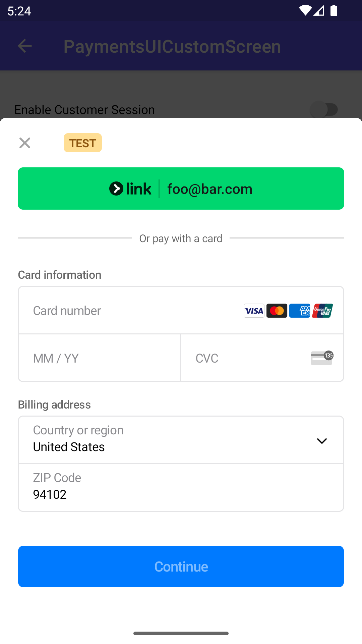Screen dimensions: 362x644
Task: Tap the back arrow in header
Action: pyautogui.click(x=25, y=46)
